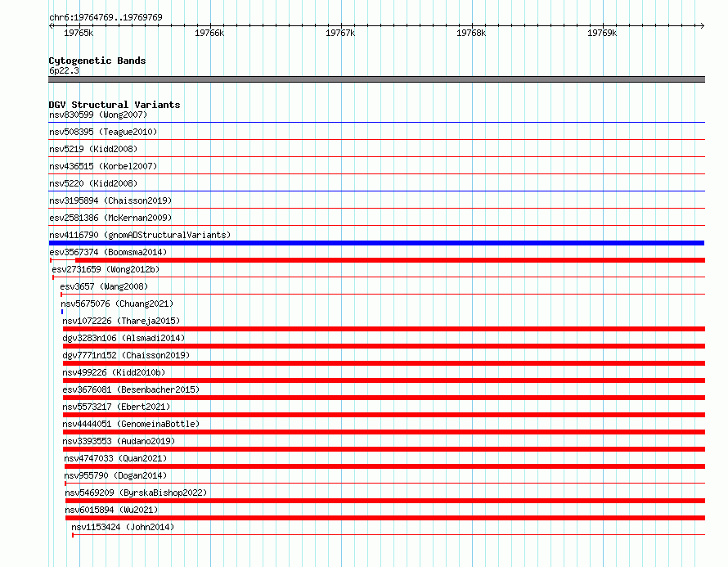Click the 19765k ruler position

(79, 33)
